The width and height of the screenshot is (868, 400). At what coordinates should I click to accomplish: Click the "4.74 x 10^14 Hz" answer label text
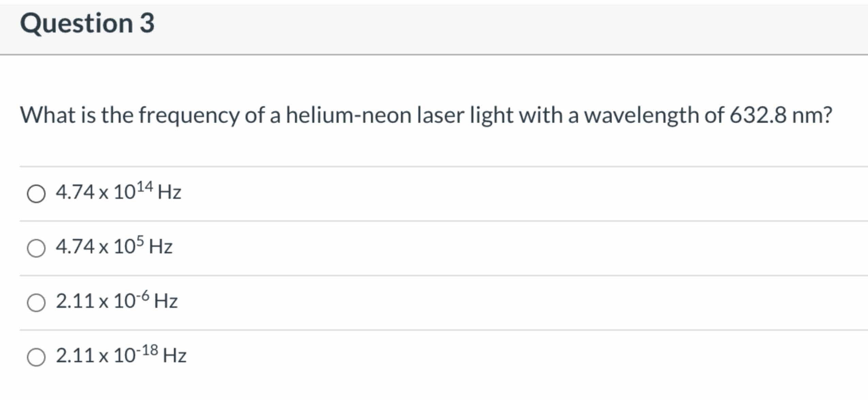[x=118, y=192]
